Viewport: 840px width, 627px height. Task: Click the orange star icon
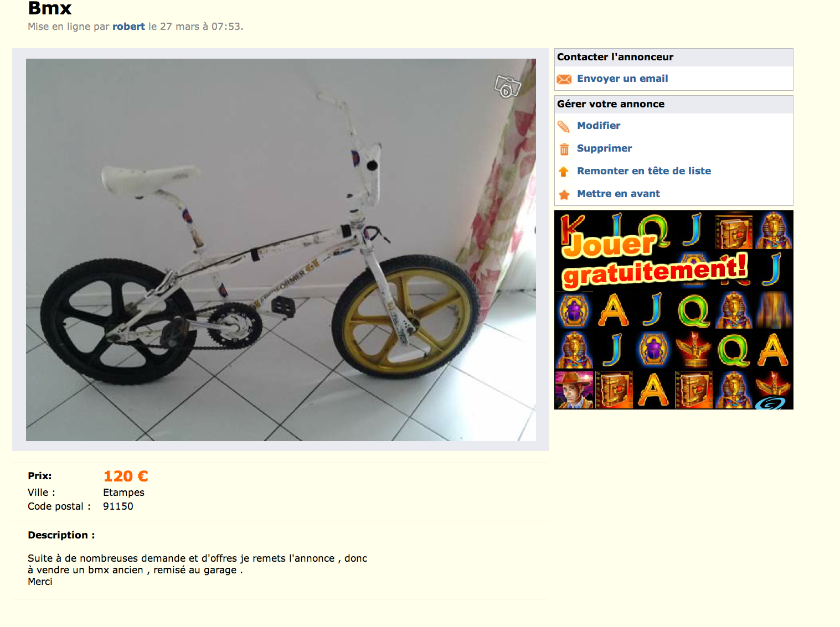(564, 194)
